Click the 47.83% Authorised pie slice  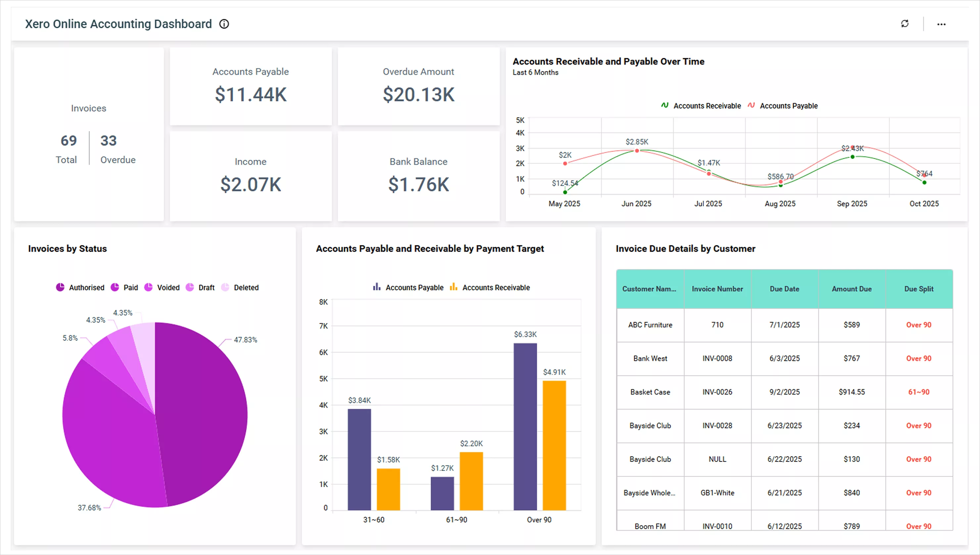click(x=202, y=412)
